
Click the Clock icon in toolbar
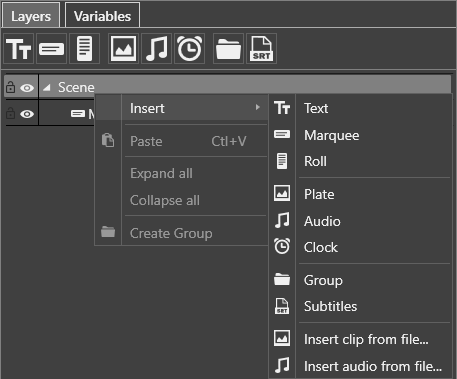tap(189, 49)
